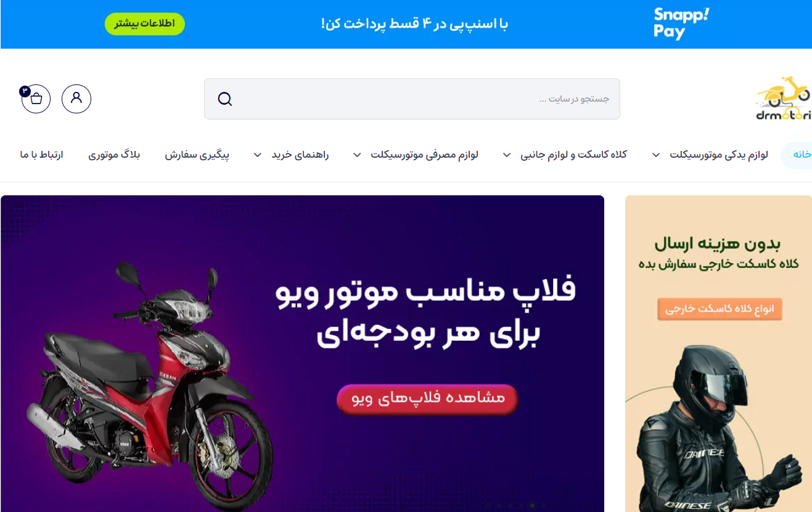This screenshot has width=812, height=512.
Task: Click the Snapp! Pay logo
Action: tap(681, 24)
